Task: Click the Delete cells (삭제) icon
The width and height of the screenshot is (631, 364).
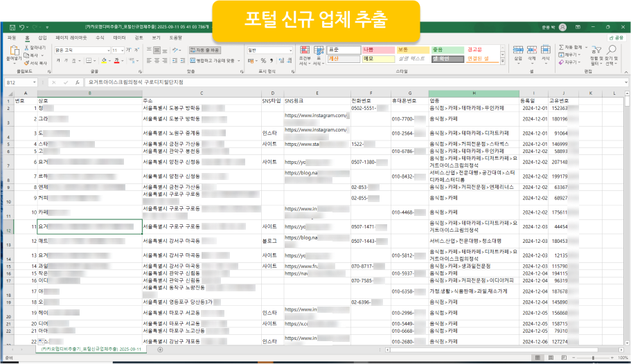Action: tap(533, 55)
